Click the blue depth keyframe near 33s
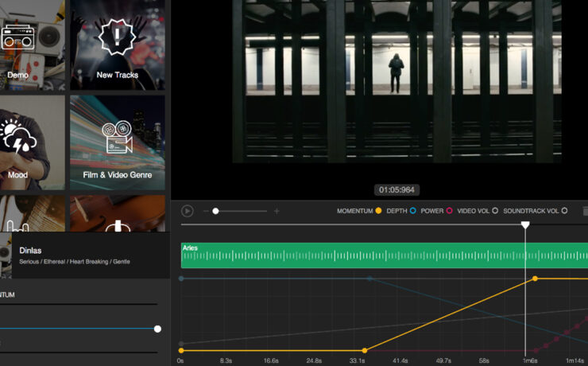Image resolution: width=588 pixels, height=366 pixels. (369, 278)
